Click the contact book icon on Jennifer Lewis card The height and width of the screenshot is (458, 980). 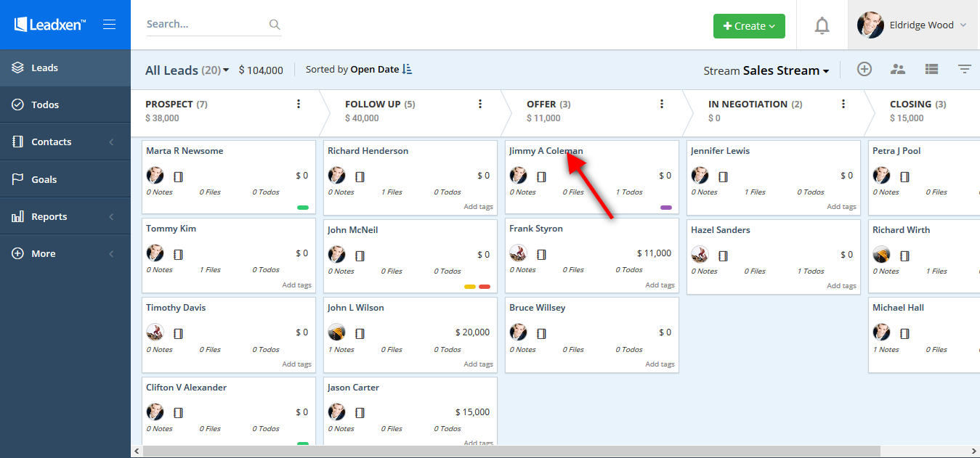723,176
